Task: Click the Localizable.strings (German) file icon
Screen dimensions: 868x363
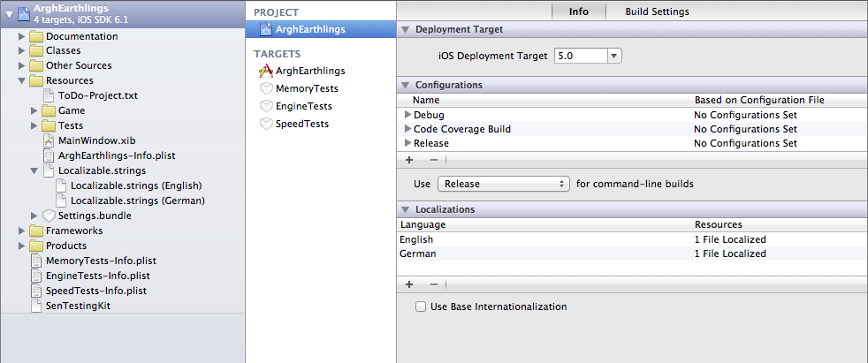Action: [x=61, y=200]
